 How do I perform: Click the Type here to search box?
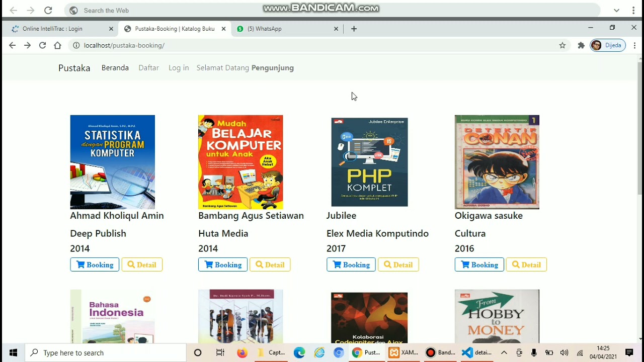106,353
